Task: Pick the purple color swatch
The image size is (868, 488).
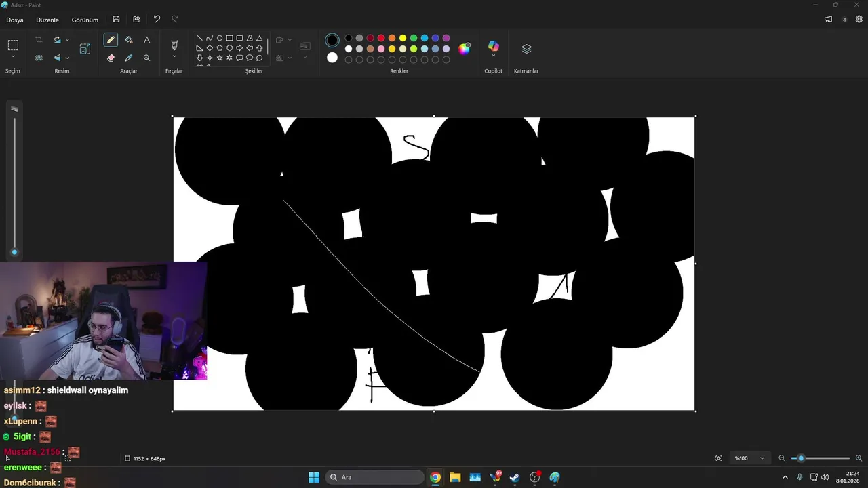Action: [x=446, y=38]
